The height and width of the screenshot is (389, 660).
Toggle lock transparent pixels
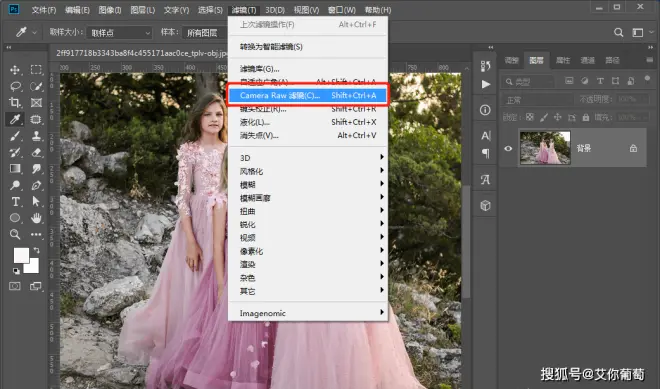pos(530,117)
